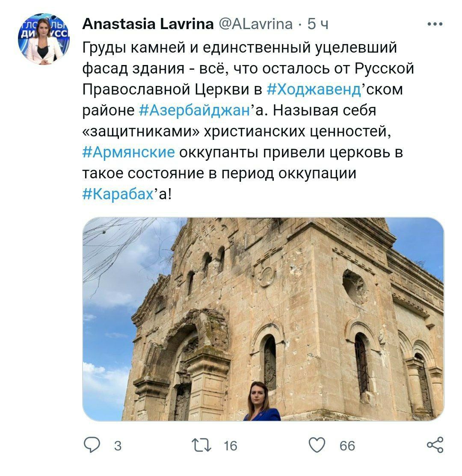Select the tweet body text
The image size is (462, 476).
click(248, 121)
